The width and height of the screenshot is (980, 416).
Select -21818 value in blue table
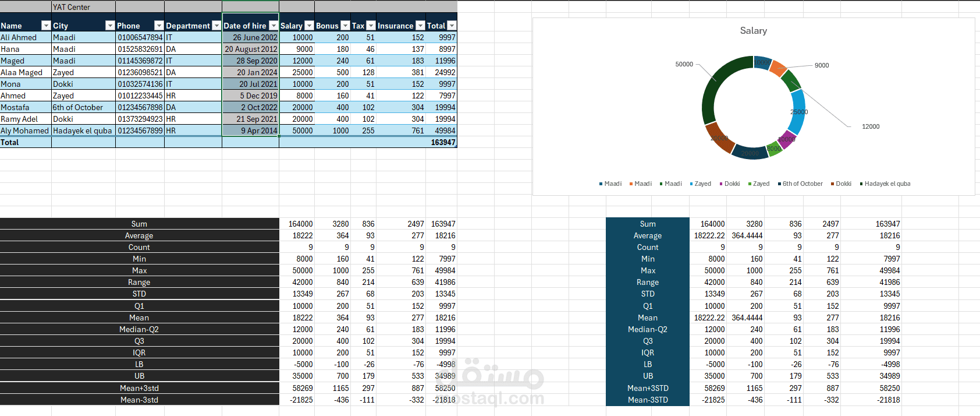871,400
